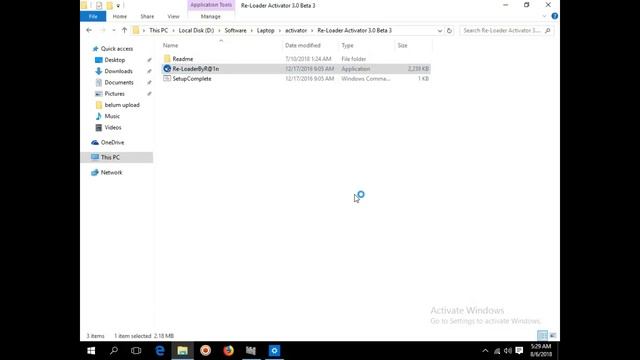Screen dimensions: 640x360
Task: Open taskbar search
Action: point(114,351)
